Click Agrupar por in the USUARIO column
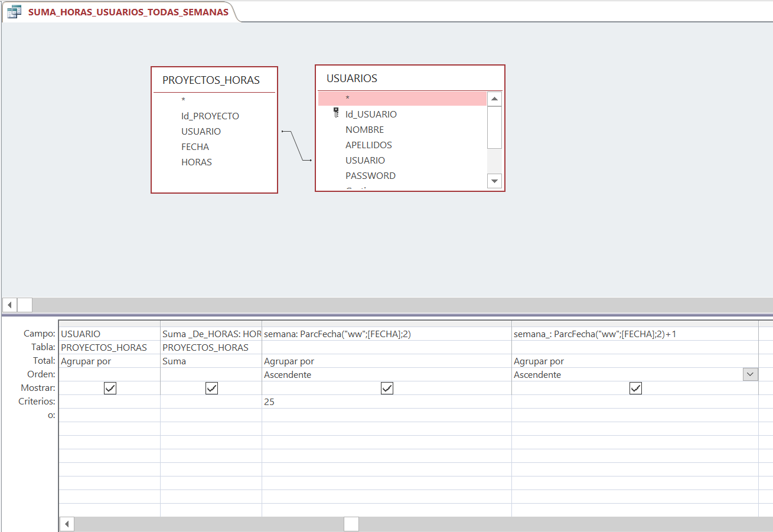 (109, 361)
